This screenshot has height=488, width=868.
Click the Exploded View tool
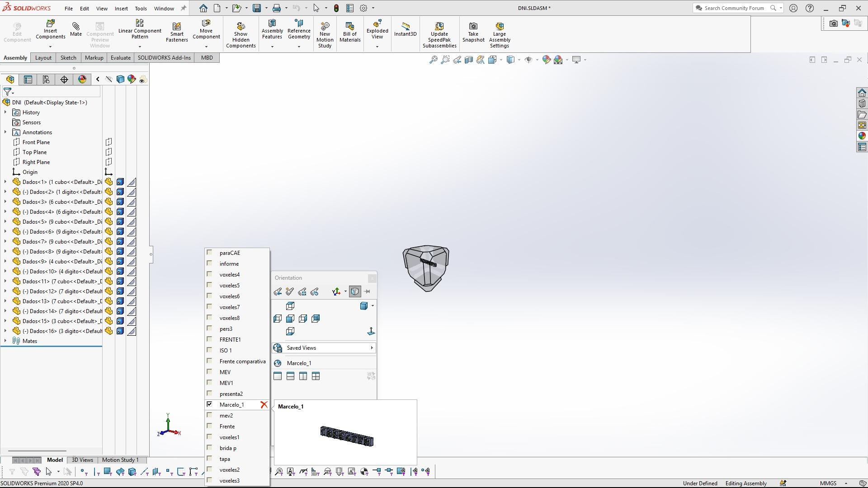(x=377, y=29)
